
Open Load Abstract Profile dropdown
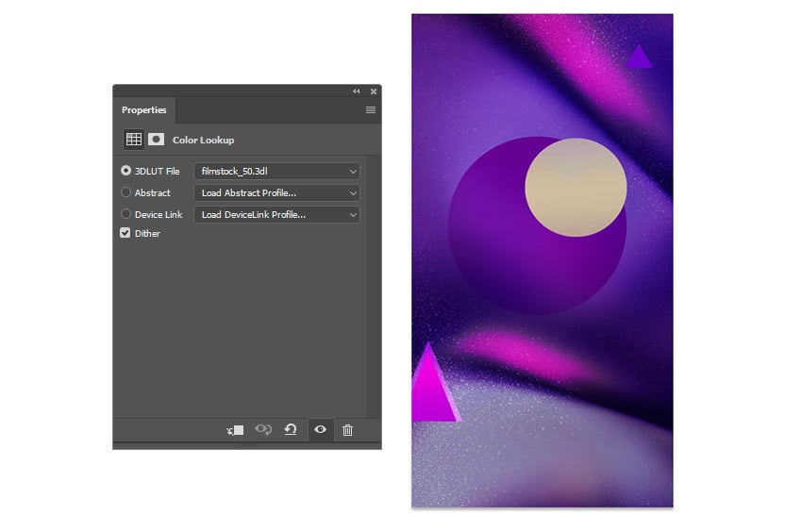276,192
